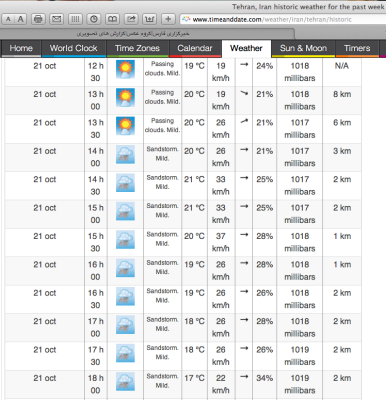This screenshot has height=400, width=386.
Task: Select the Sun & Moon tab
Action: coord(303,48)
